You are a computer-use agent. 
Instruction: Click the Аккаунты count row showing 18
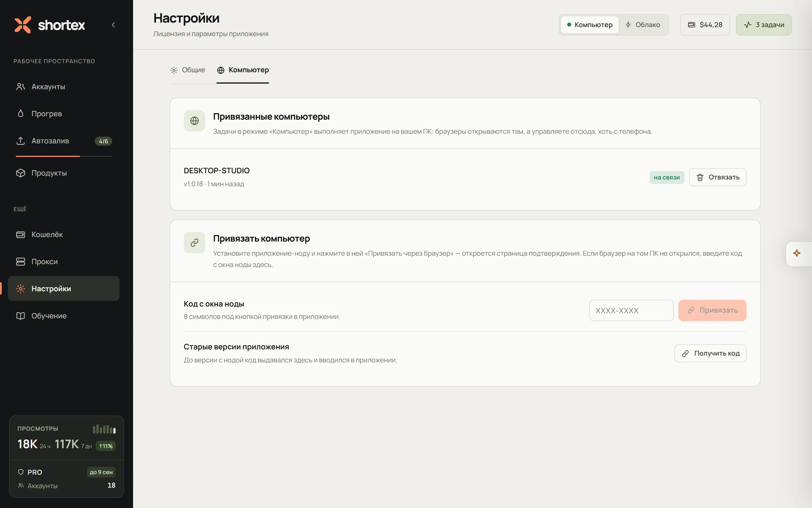point(67,485)
